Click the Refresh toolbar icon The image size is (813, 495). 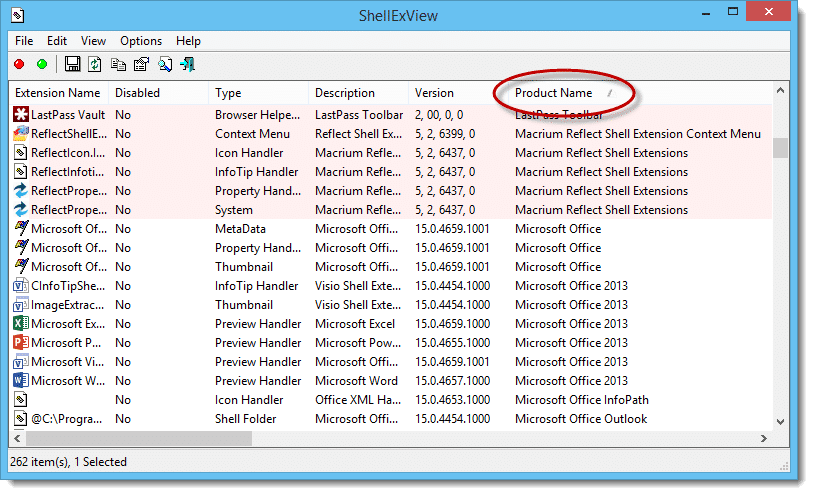94,64
